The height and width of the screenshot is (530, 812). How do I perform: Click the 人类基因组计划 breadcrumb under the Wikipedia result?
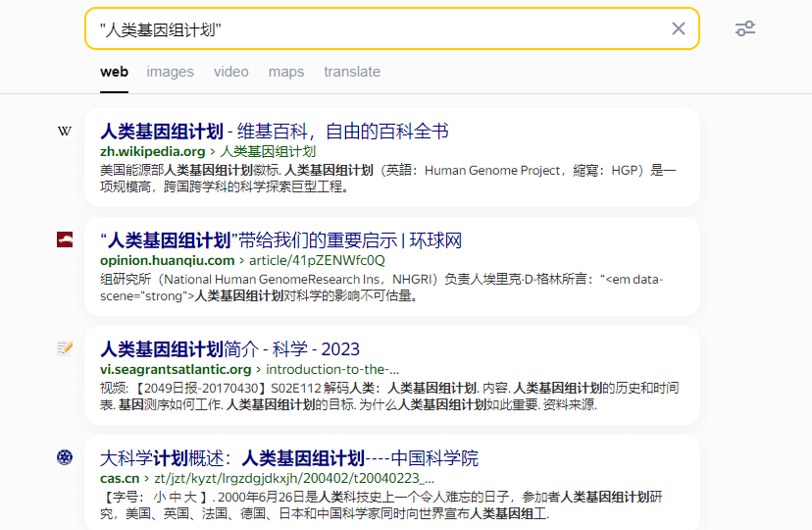(268, 151)
